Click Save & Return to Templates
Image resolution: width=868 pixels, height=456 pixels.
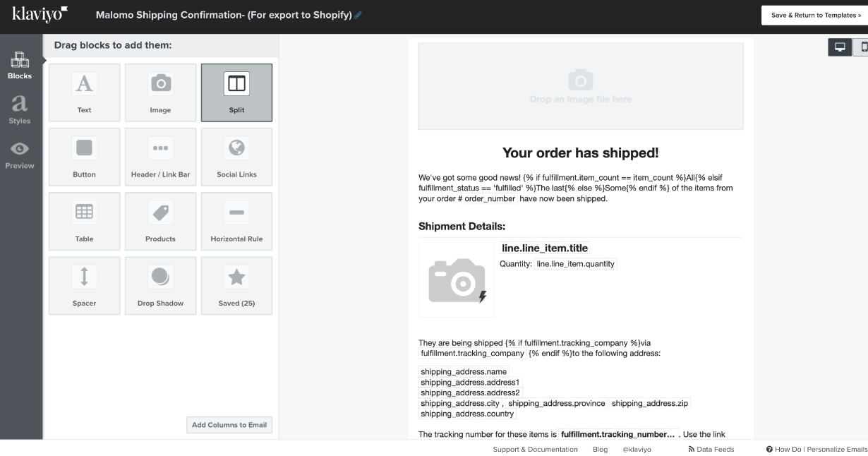(814, 15)
